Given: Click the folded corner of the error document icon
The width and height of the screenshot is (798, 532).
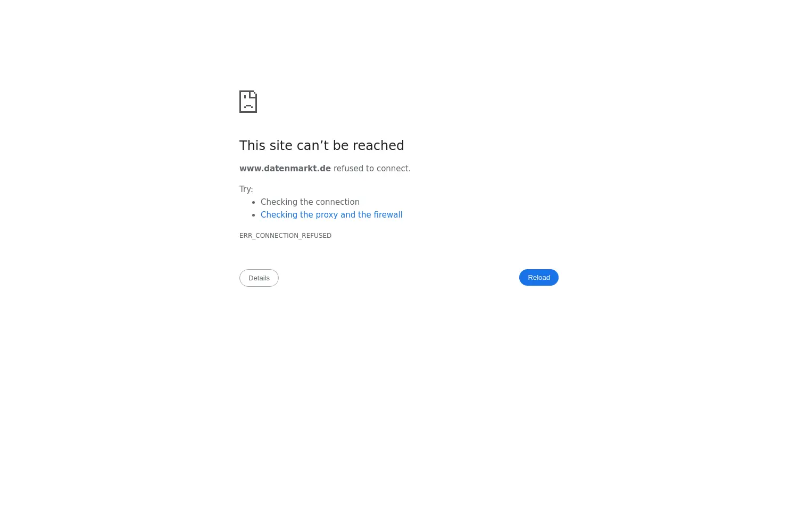Looking at the screenshot, I should [254, 94].
